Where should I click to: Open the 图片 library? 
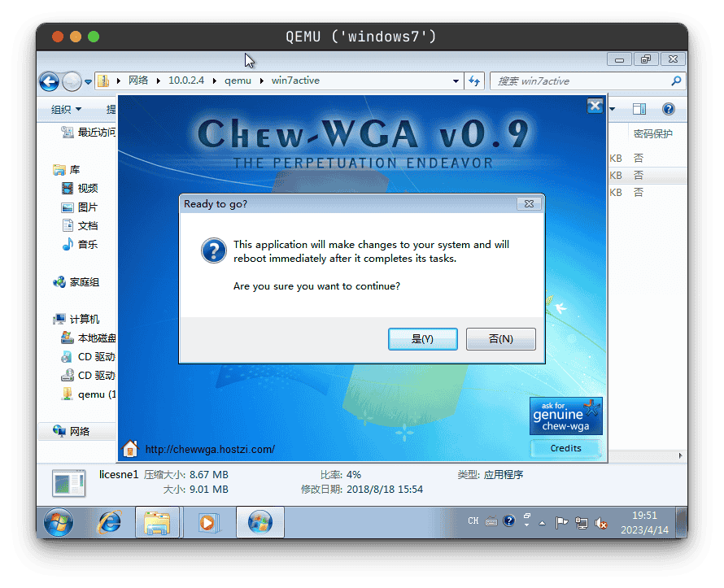click(80, 207)
